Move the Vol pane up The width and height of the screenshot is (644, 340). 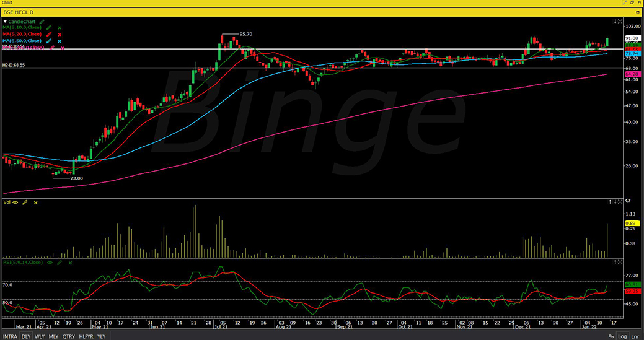[611, 201]
